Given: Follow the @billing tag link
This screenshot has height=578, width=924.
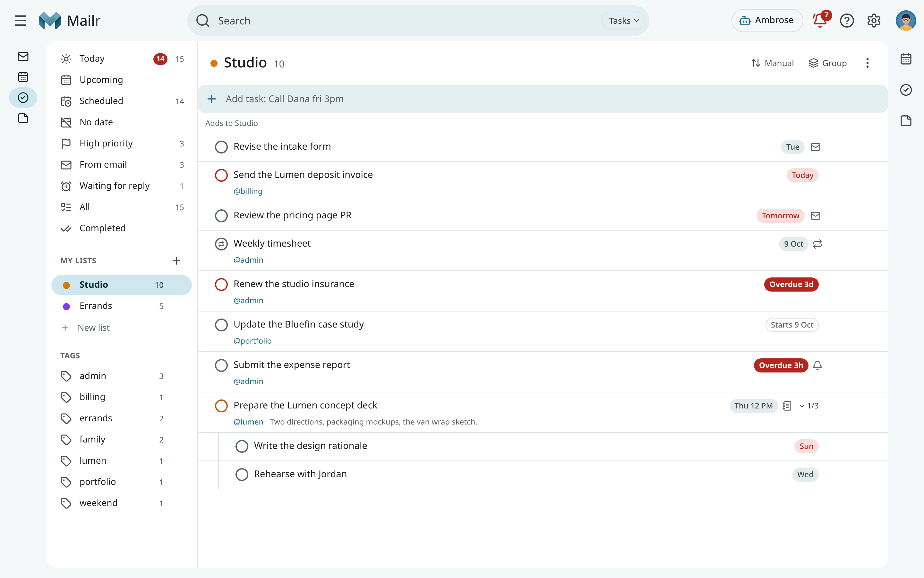Looking at the screenshot, I should (x=248, y=191).
